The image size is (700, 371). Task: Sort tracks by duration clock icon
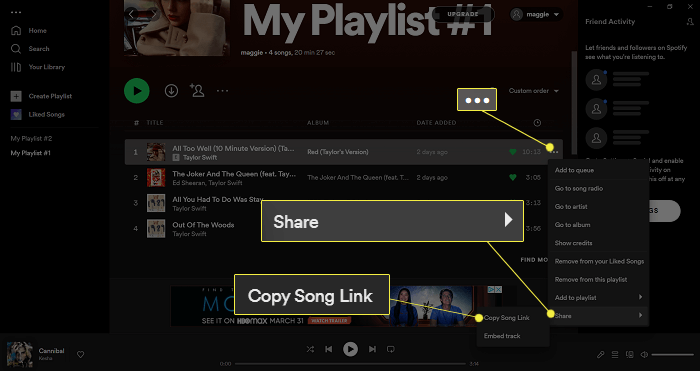click(x=538, y=123)
